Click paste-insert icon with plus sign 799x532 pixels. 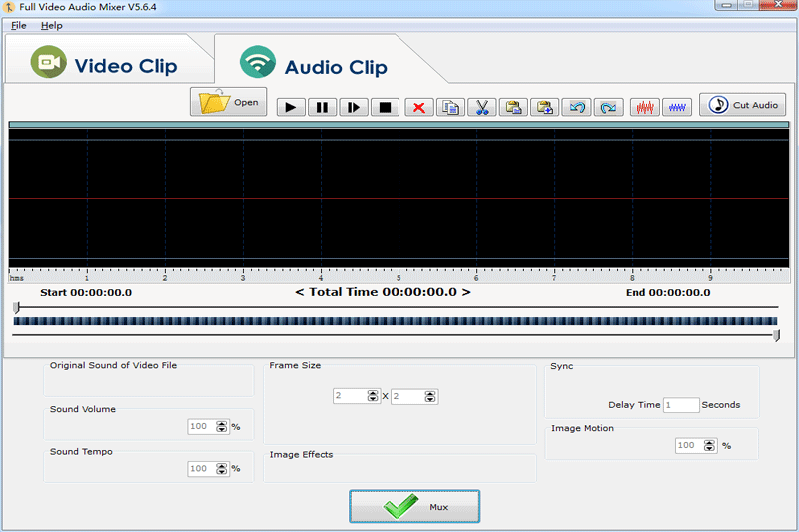[x=544, y=107]
